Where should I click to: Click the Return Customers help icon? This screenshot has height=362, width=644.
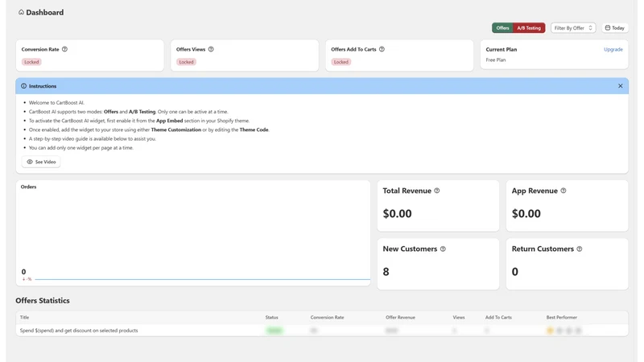[579, 249]
